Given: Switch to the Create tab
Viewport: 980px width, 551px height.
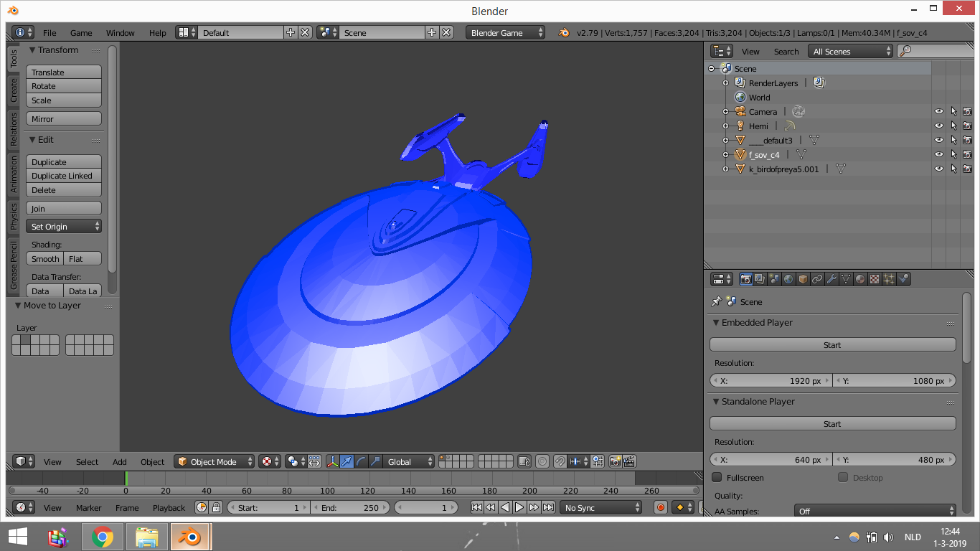Looking at the screenshot, I should click(13, 90).
